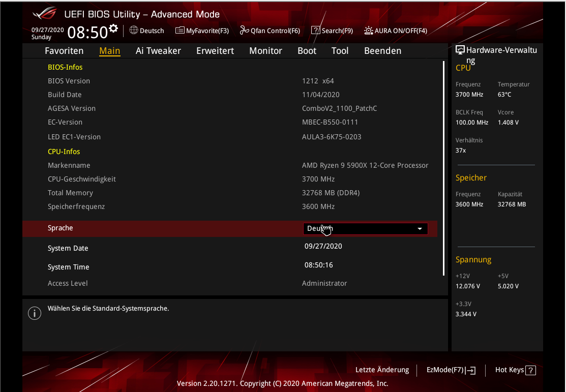Open Search(F9)
The height and width of the screenshot is (392, 566).
332,31
